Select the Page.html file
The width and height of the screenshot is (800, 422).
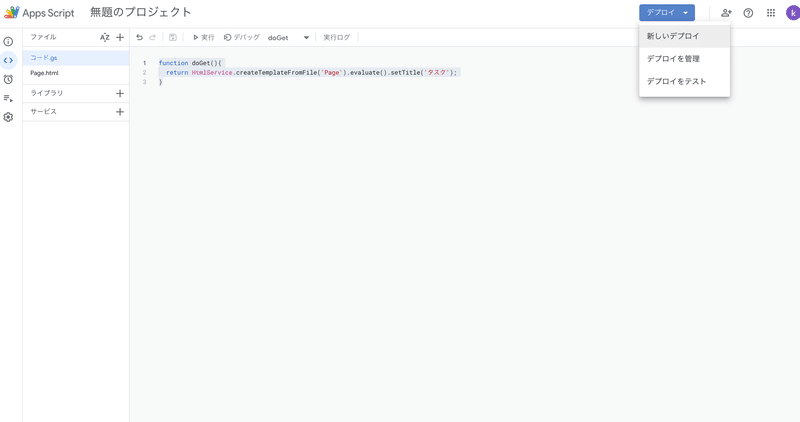(76, 73)
